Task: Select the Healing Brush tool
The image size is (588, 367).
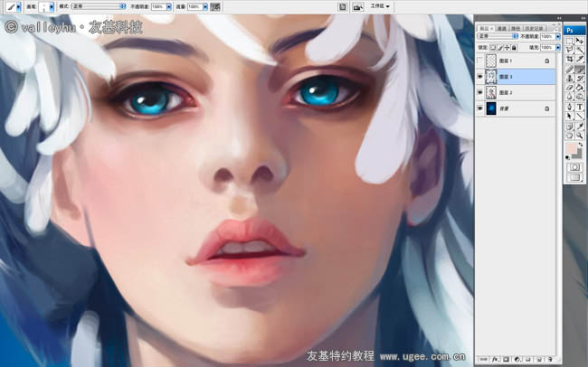Action: coord(569,70)
